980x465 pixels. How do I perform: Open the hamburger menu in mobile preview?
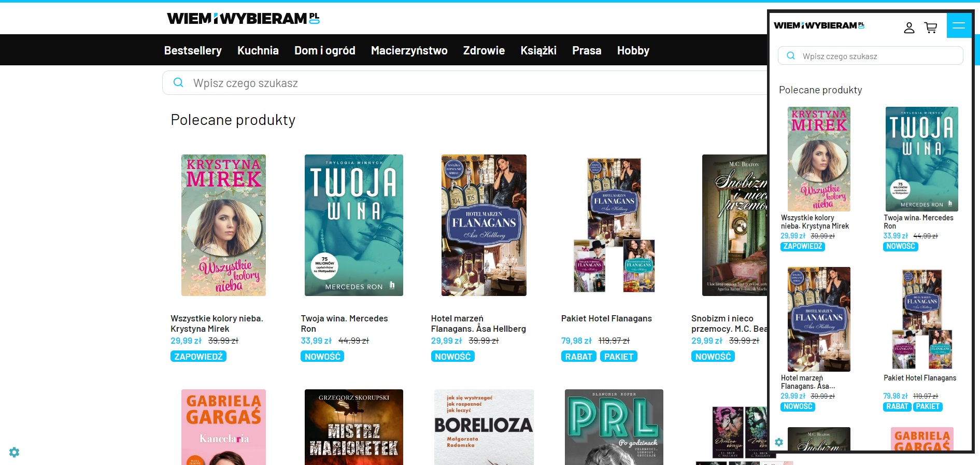(x=959, y=25)
